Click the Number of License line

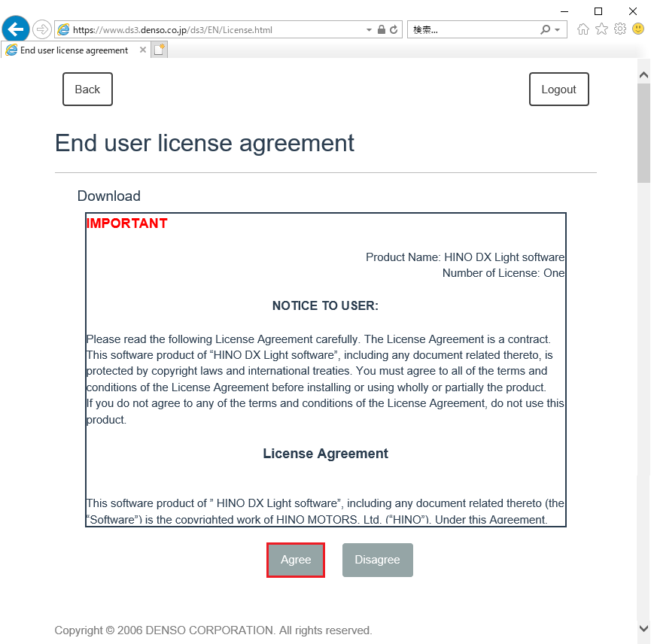(503, 273)
